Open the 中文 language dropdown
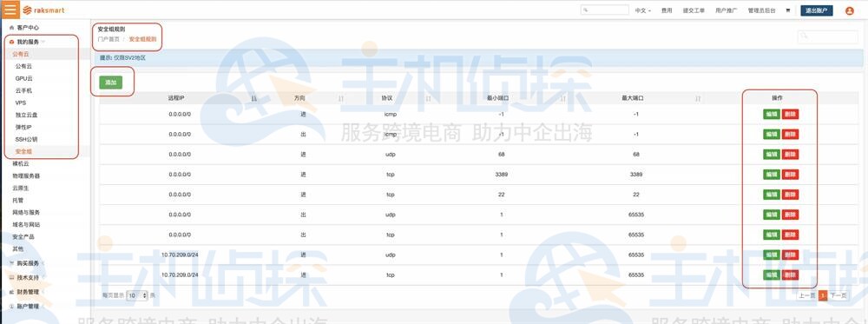 click(x=642, y=10)
